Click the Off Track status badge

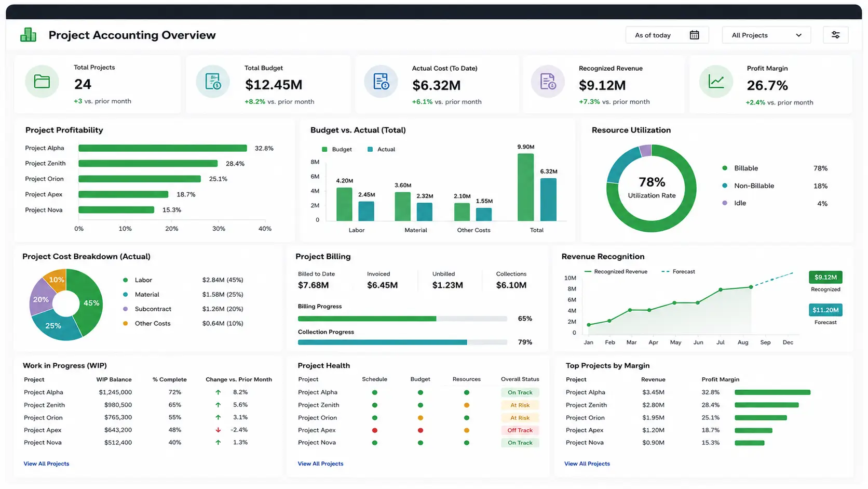coord(520,430)
